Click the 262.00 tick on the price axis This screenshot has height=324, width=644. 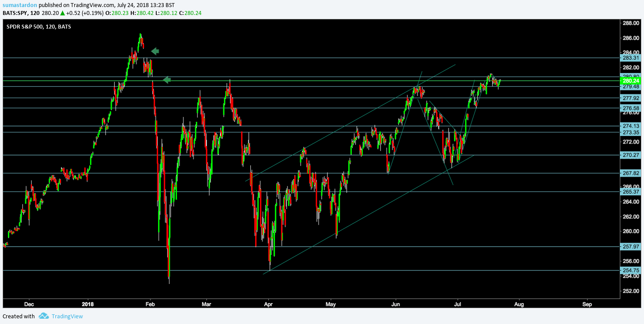(x=630, y=216)
